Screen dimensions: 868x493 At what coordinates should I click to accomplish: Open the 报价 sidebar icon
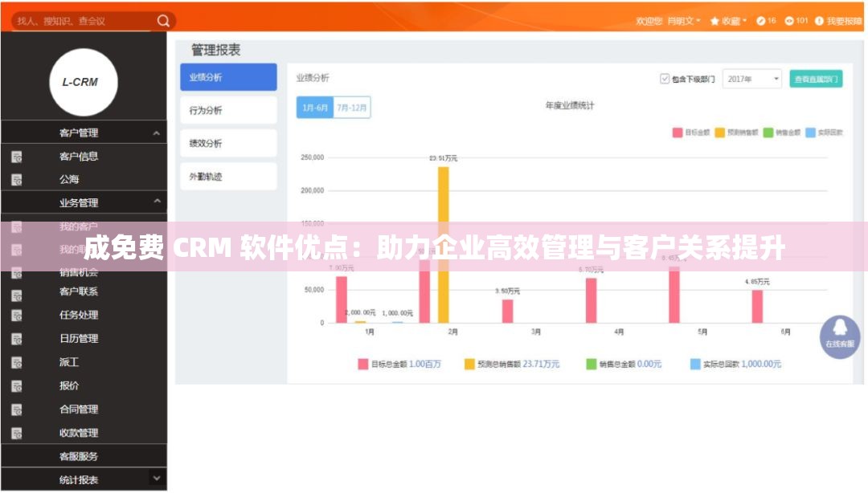pos(18,385)
